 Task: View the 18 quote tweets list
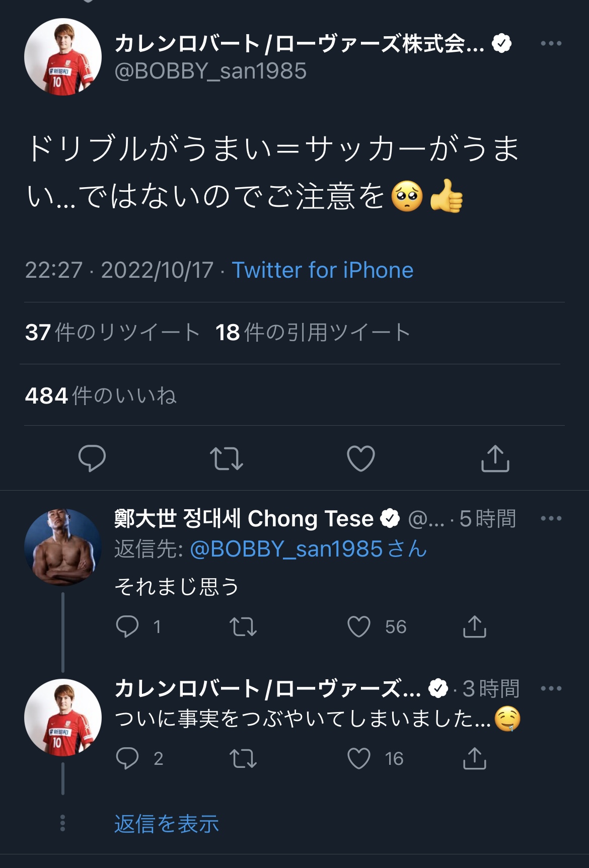click(x=313, y=333)
